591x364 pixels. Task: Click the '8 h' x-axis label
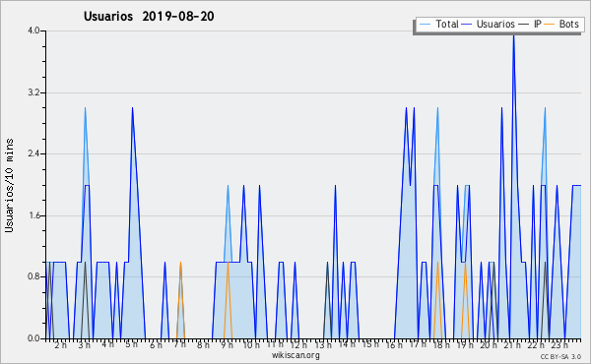click(203, 344)
